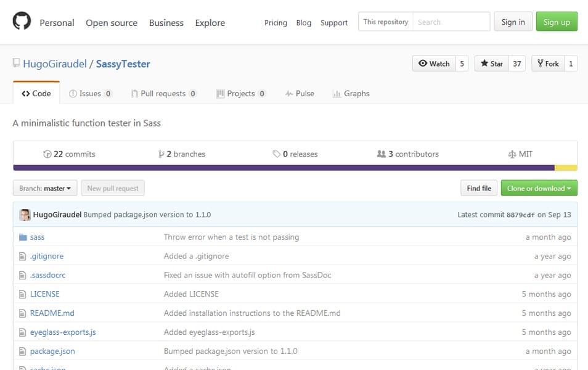This screenshot has width=588, height=370.
Task: Expand the Clone or download menu
Action: pyautogui.click(x=539, y=188)
